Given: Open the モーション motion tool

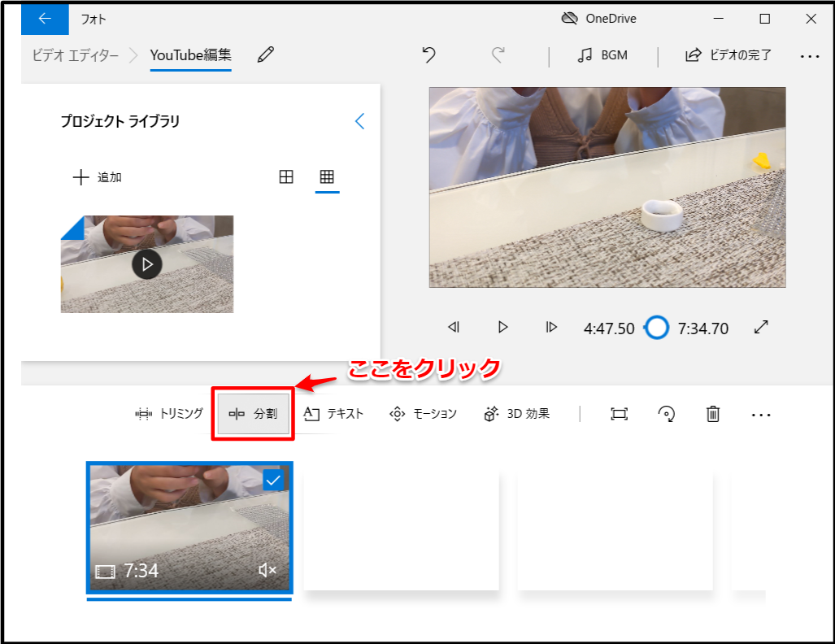Looking at the screenshot, I should click(424, 414).
